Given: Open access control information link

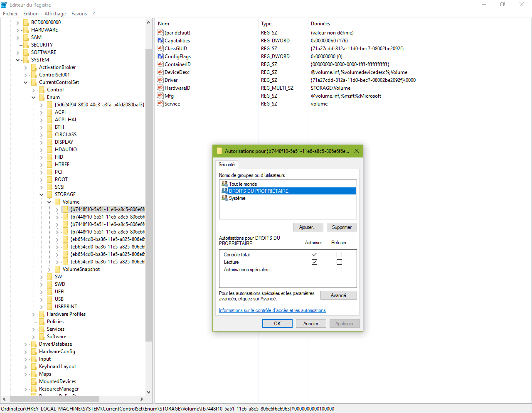Looking at the screenshot, I should (x=272, y=310).
